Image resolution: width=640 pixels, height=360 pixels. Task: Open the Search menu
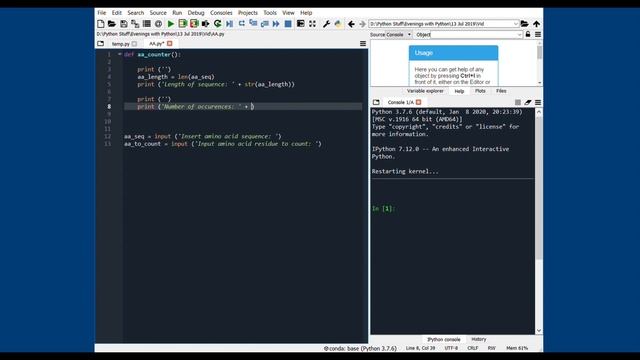(x=136, y=13)
